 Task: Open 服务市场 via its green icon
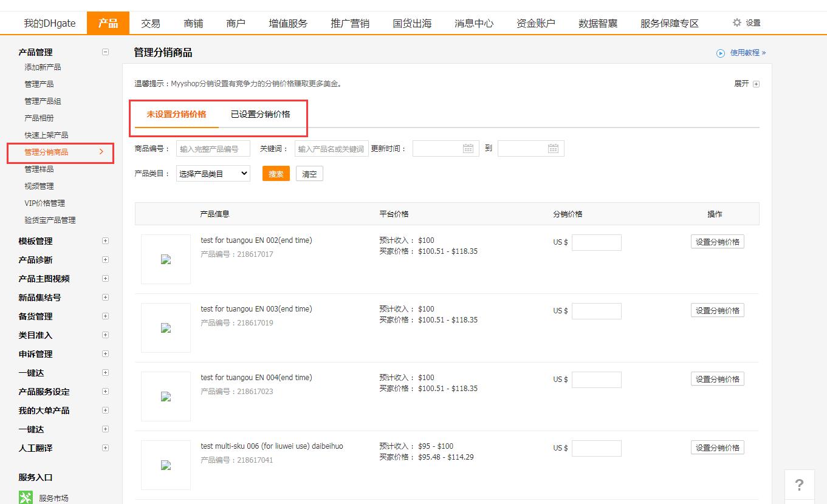click(x=26, y=497)
